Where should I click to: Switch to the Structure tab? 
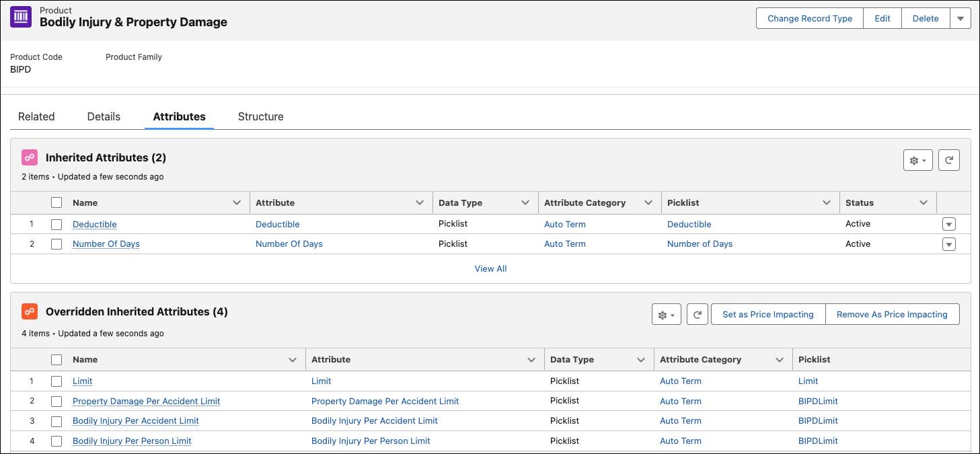click(260, 116)
